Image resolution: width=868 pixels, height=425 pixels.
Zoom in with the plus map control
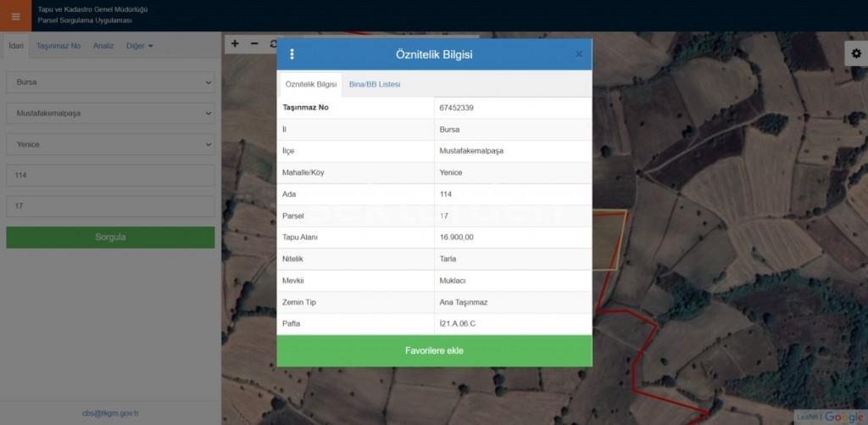pyautogui.click(x=235, y=44)
